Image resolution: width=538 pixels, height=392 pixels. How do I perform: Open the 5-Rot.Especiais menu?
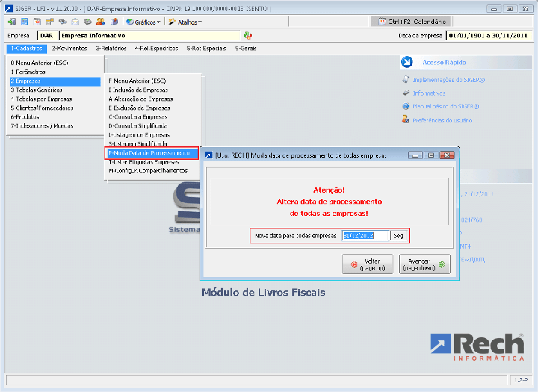point(206,49)
